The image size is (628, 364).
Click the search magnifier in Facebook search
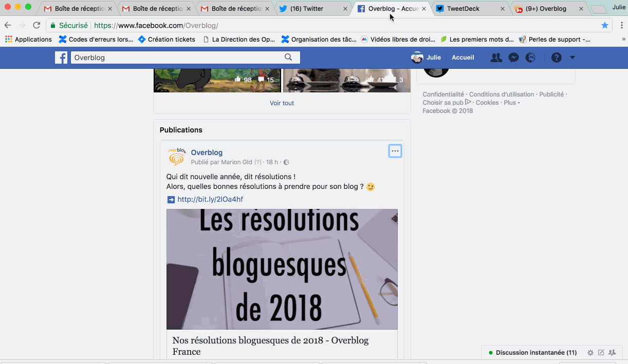(x=288, y=58)
